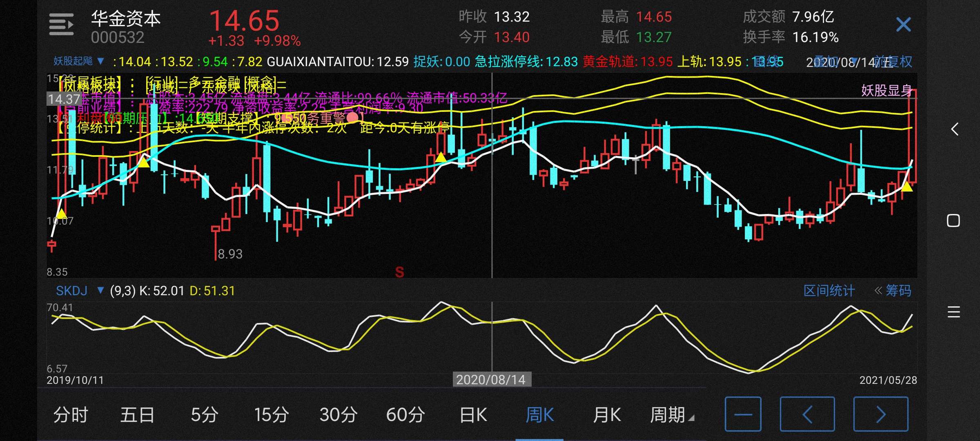This screenshot has width=980, height=441.
Task: Tap the end date 2021/05/28
Action: [x=888, y=380]
